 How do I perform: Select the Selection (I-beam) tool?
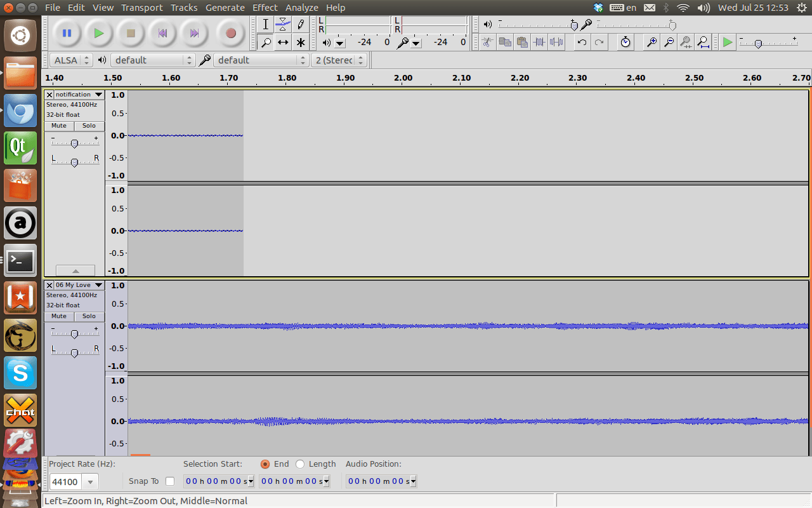(266, 25)
